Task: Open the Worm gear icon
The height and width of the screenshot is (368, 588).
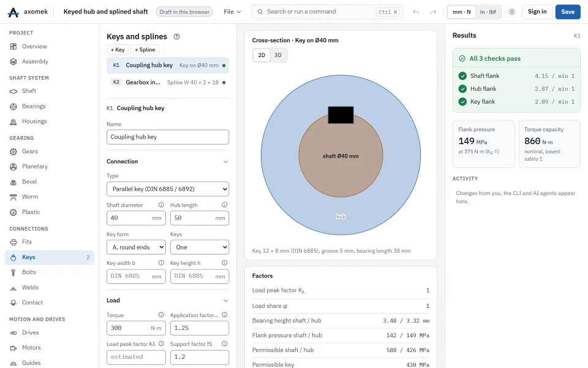Action: click(13, 197)
